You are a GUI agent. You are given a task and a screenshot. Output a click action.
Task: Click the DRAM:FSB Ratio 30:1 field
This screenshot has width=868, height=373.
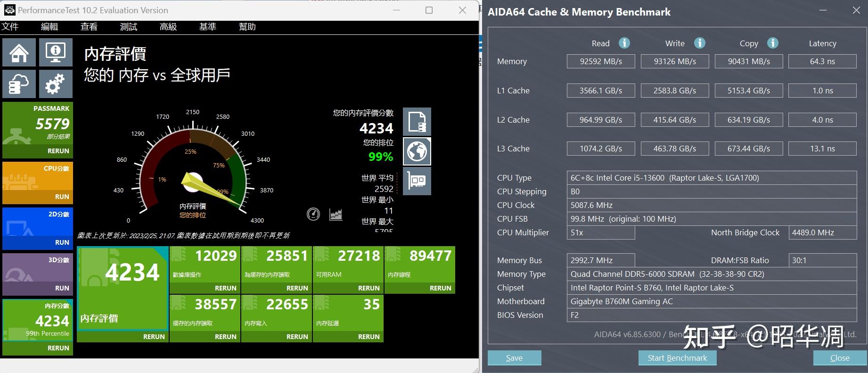(x=822, y=260)
